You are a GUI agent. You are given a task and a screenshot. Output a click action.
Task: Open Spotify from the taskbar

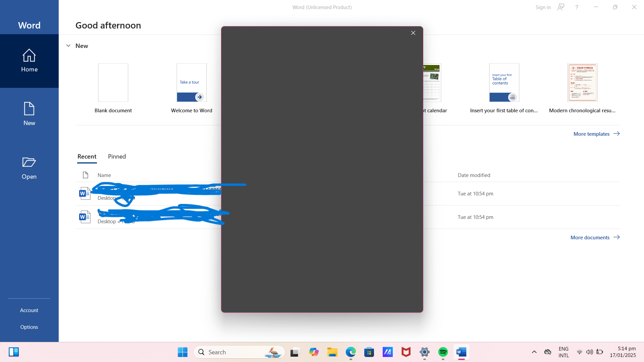(443, 352)
